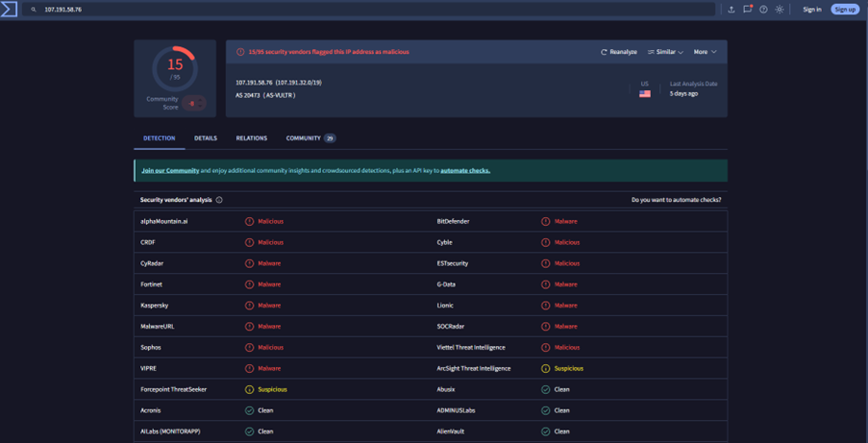Click the clean checkmark in ADMINUSLabs row
The width and height of the screenshot is (868, 443).
click(546, 411)
